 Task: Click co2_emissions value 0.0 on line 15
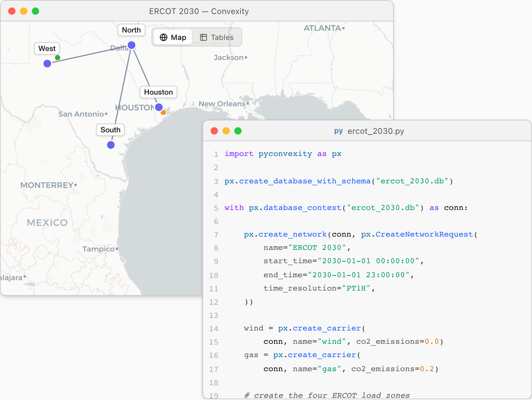tap(432, 342)
